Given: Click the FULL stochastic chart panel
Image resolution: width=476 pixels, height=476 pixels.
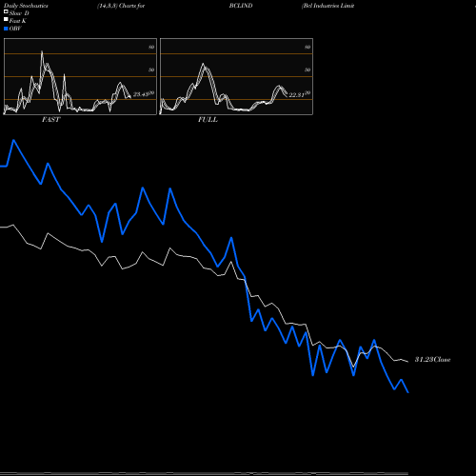Looking at the screenshot, I should point(236,76).
